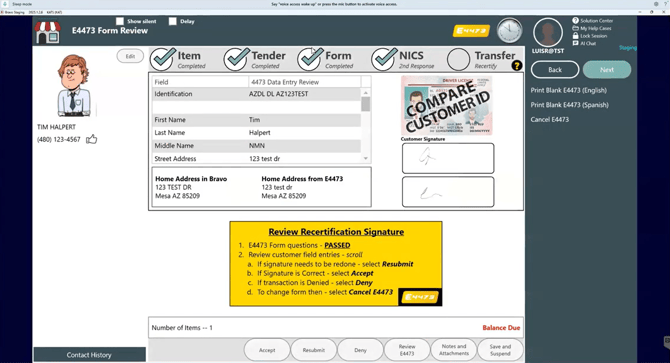The height and width of the screenshot is (363, 670).
Task: Click Lock Session padlock
Action: tap(576, 36)
